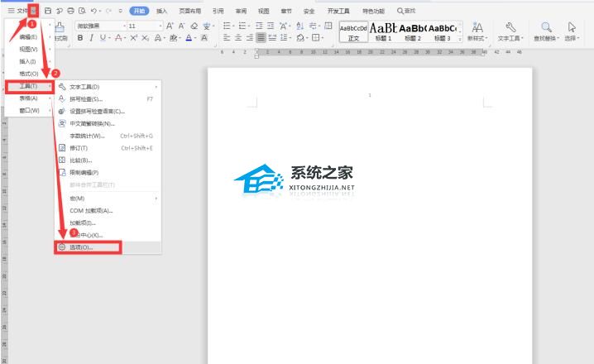Select Word Count (W)... menu entry
The image size is (594, 364).
(108, 136)
